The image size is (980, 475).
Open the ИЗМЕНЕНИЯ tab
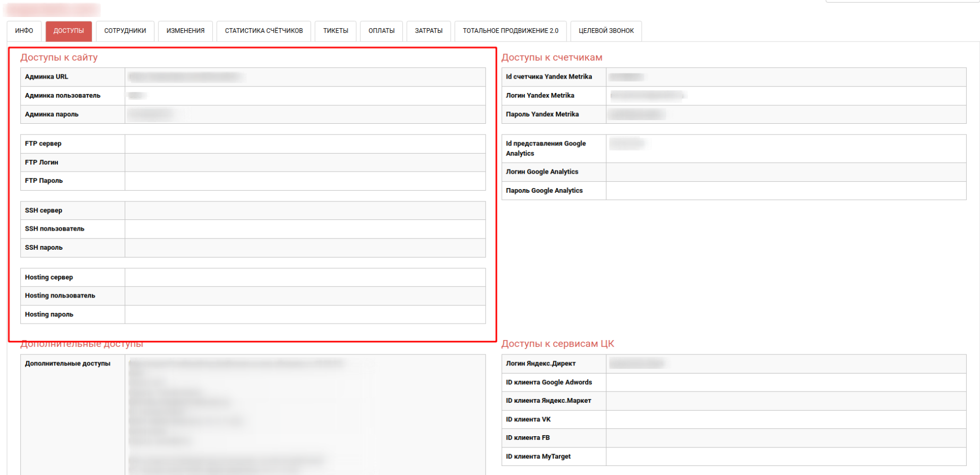(x=185, y=31)
